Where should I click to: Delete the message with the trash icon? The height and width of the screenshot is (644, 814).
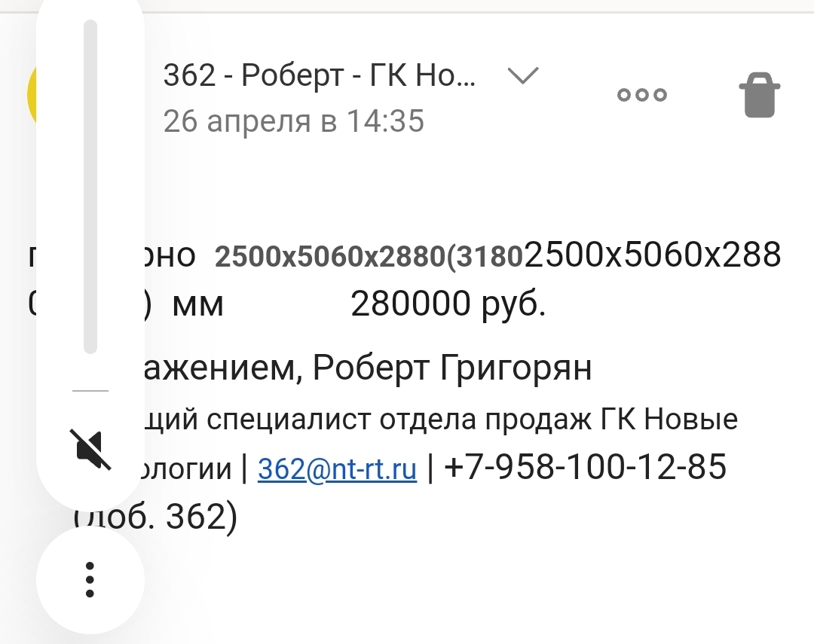760,95
